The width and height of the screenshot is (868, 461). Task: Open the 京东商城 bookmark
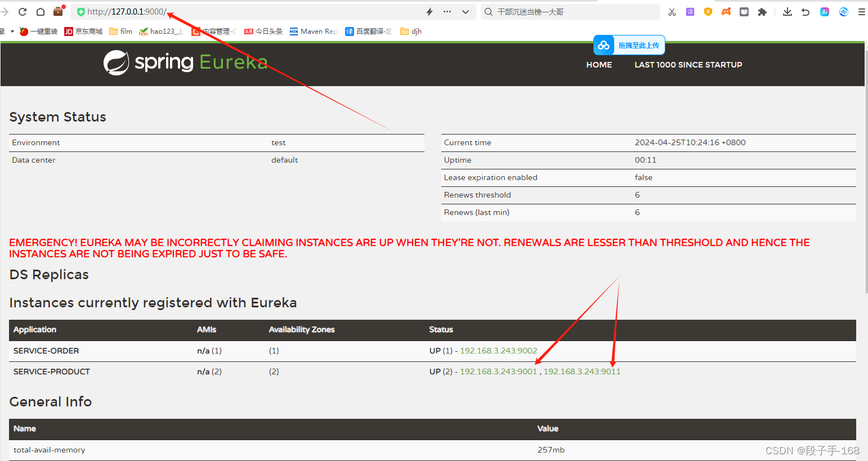(x=83, y=32)
